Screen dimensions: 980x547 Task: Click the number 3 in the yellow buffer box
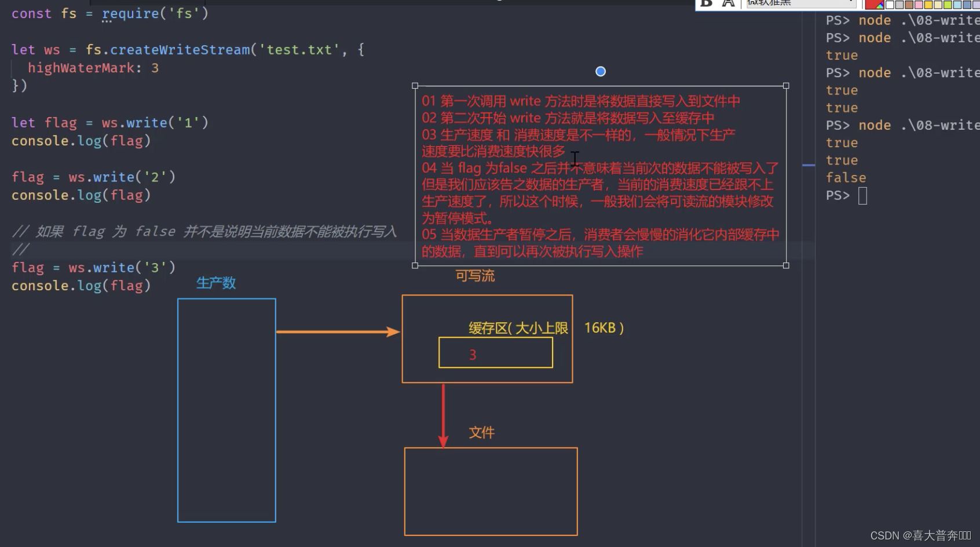click(473, 355)
